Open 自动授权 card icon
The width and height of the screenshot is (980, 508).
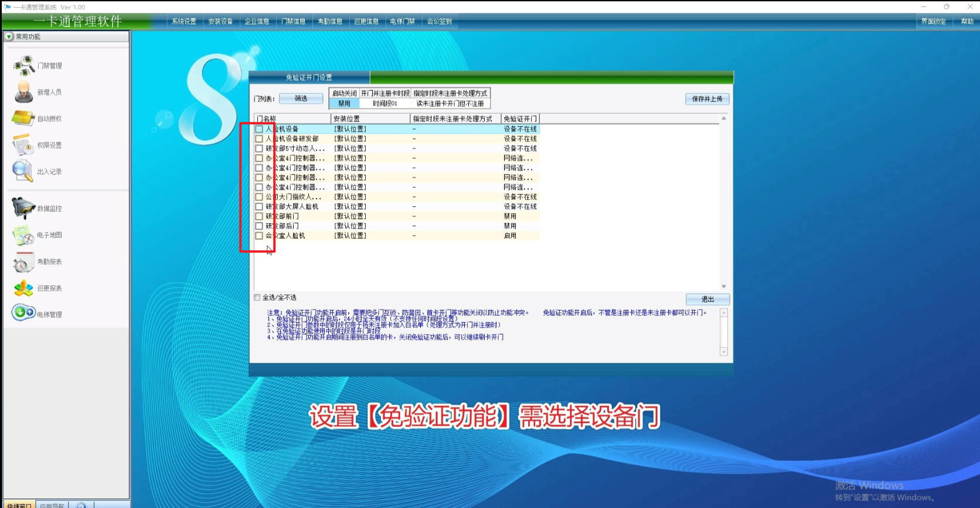pyautogui.click(x=23, y=118)
